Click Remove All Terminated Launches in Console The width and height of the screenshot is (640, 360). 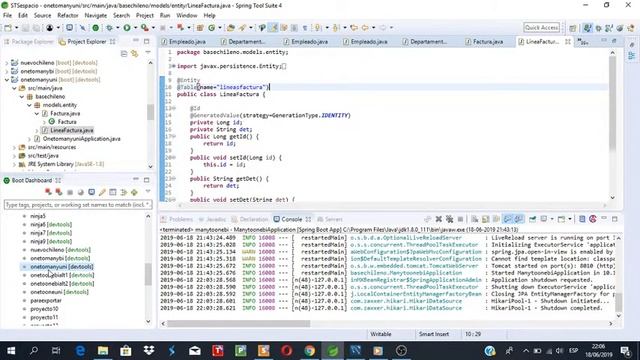click(x=449, y=219)
